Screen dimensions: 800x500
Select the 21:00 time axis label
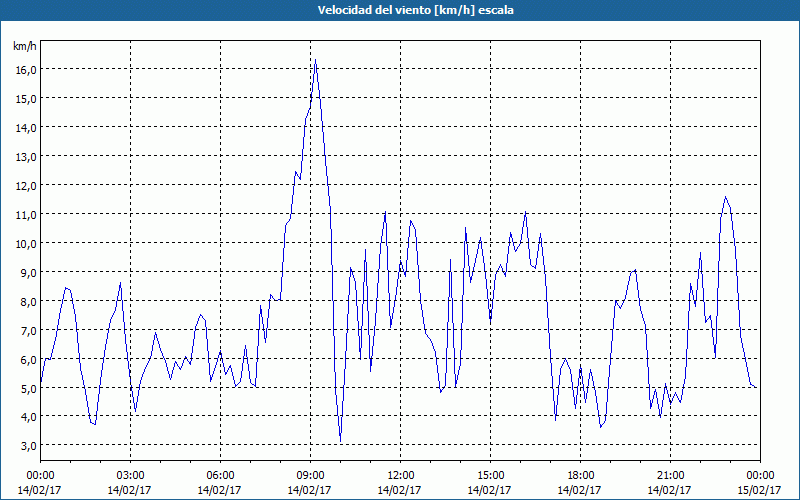click(x=670, y=476)
